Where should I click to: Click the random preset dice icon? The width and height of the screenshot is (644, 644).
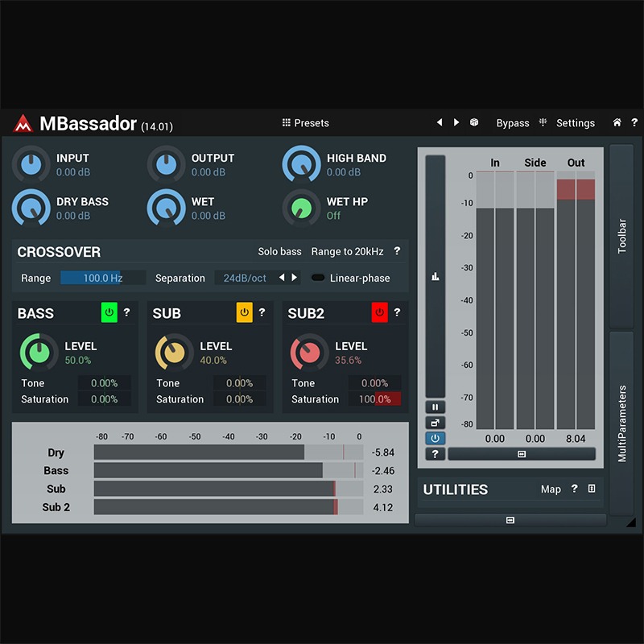click(474, 122)
